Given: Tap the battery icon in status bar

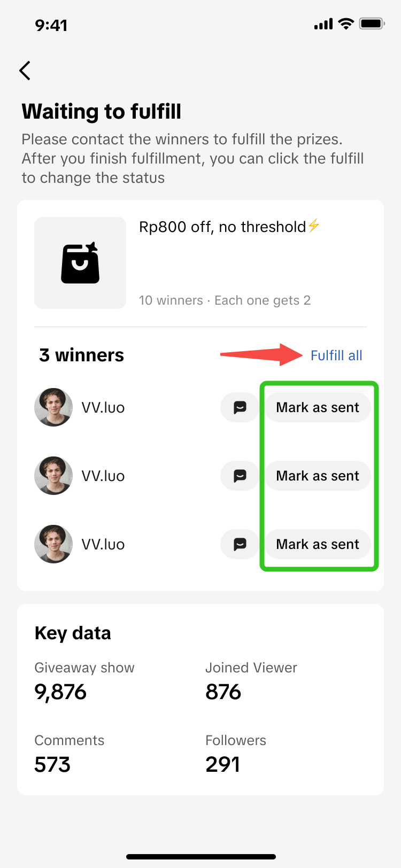Looking at the screenshot, I should click(372, 24).
